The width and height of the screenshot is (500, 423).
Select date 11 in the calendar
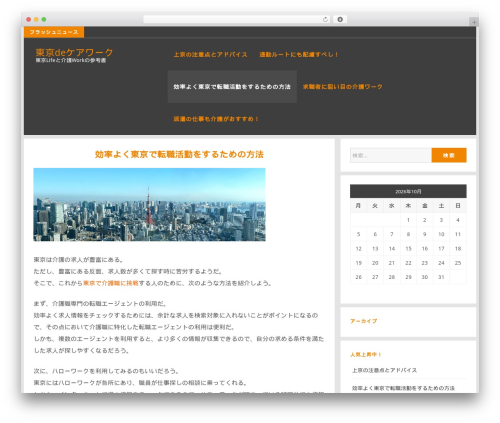pos(458,234)
